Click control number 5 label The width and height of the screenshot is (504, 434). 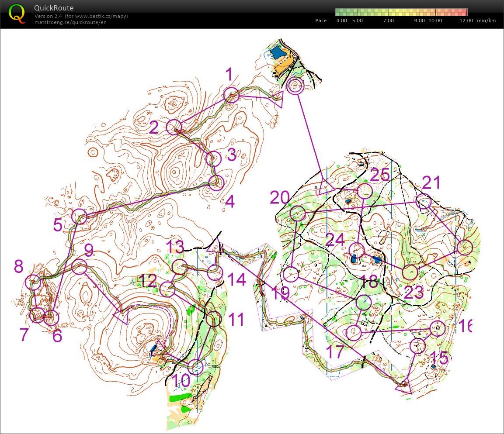(58, 225)
